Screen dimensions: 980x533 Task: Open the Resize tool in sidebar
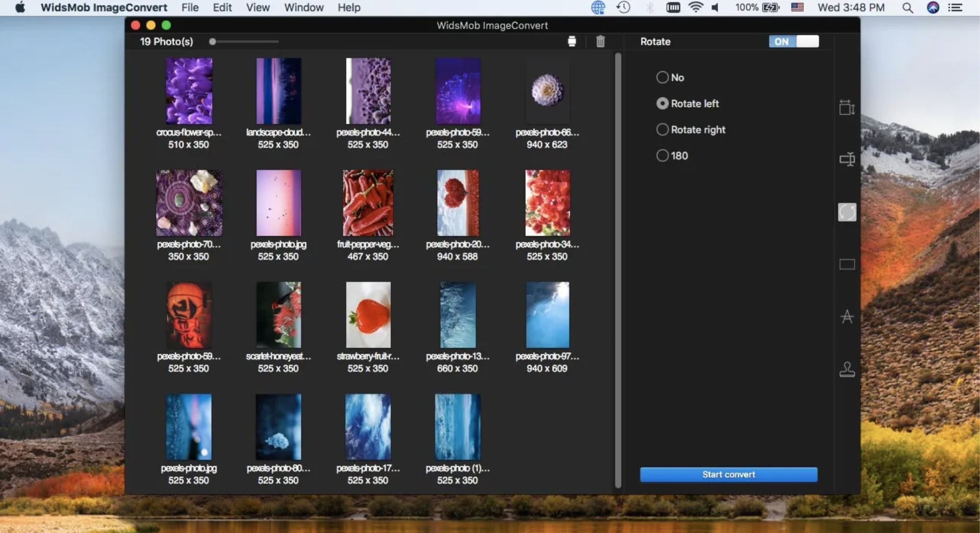(x=847, y=107)
